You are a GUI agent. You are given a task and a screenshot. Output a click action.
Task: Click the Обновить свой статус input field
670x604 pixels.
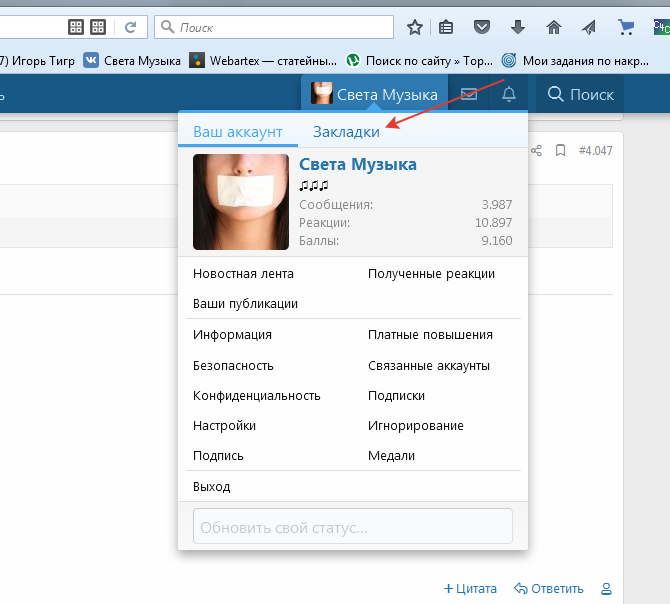(352, 526)
